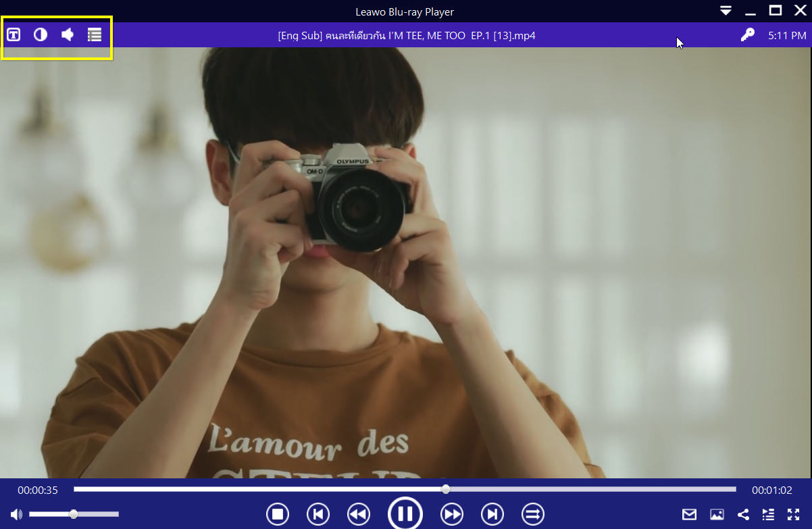Image resolution: width=812 pixels, height=529 pixels.
Task: Open video settings via the contrast icon
Action: click(x=40, y=34)
